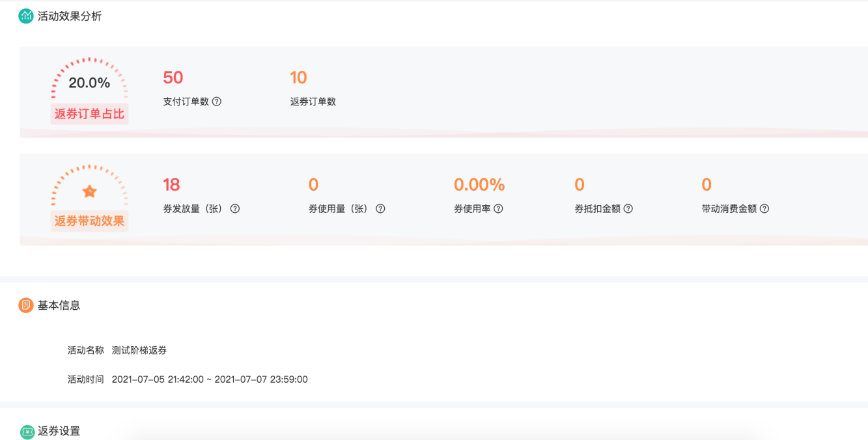Click the 活动时间 date range text
This screenshot has height=440, width=868.
pyautogui.click(x=210, y=379)
